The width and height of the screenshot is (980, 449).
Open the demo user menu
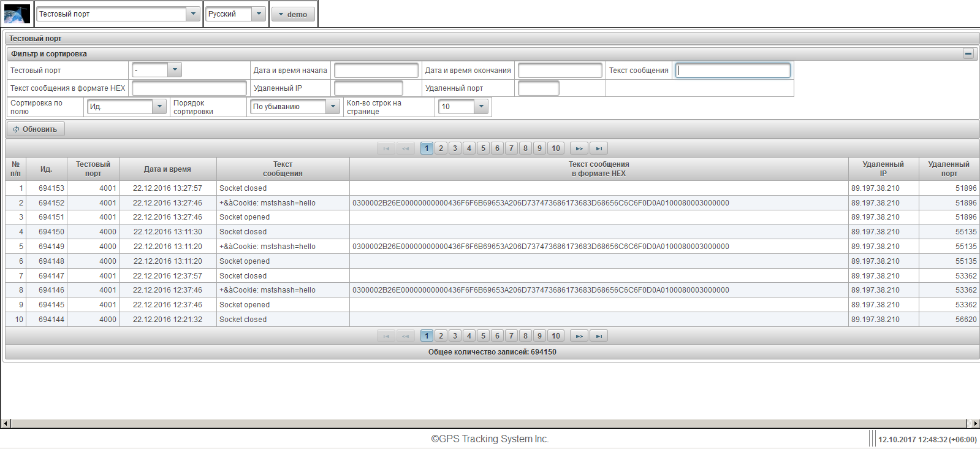(293, 14)
